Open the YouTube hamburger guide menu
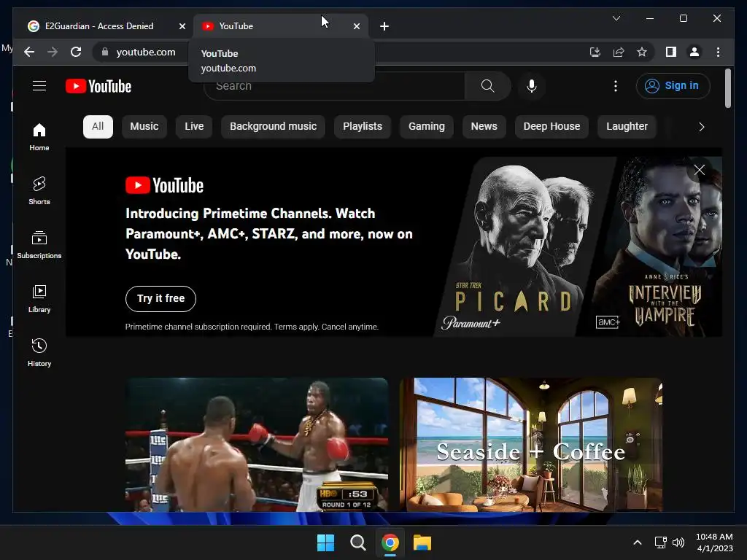The width and height of the screenshot is (747, 560). (x=39, y=86)
